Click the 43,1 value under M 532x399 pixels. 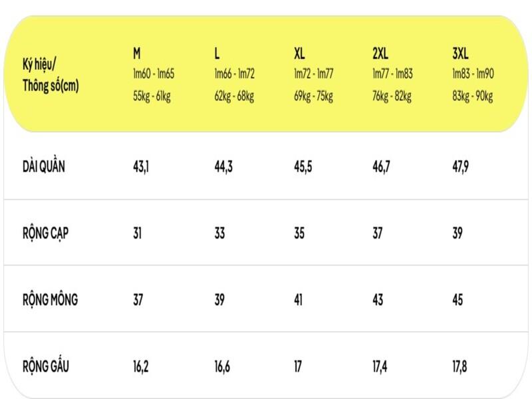(x=141, y=166)
